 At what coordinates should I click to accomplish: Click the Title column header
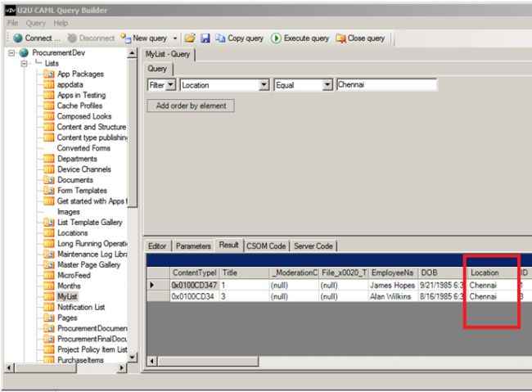[x=244, y=273]
